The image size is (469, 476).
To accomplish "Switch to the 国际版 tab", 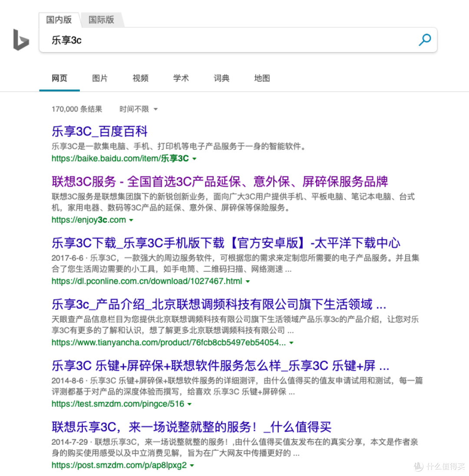I will pyautogui.click(x=102, y=20).
